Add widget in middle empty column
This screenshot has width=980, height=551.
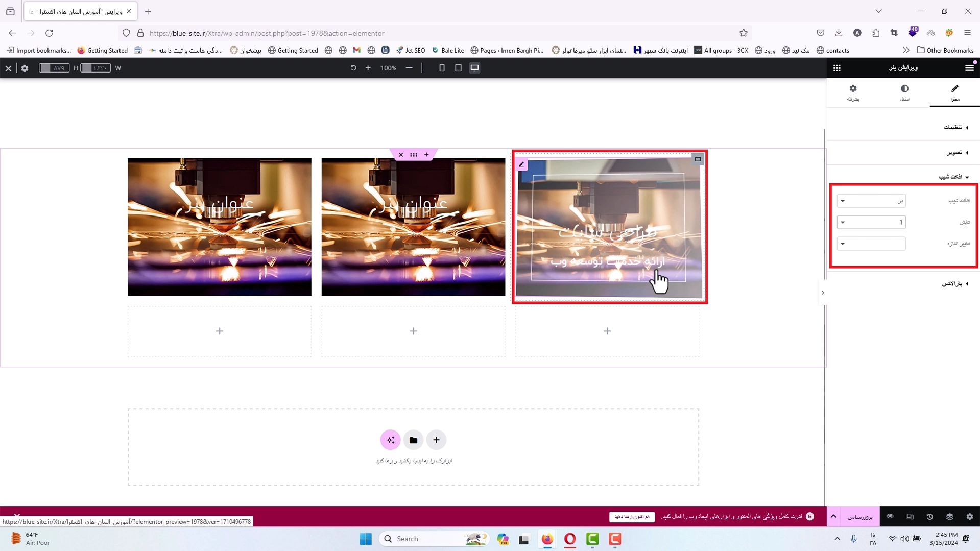[413, 331]
